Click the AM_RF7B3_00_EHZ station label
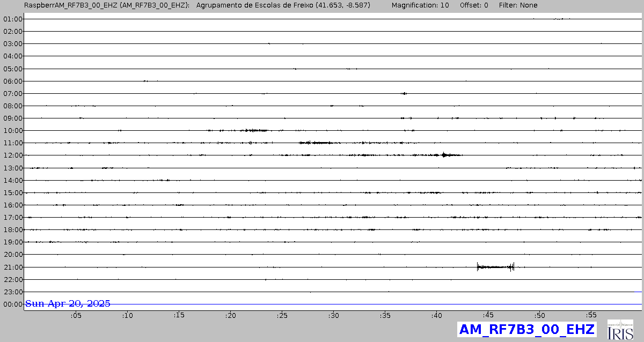644x342 pixels. coord(527,329)
